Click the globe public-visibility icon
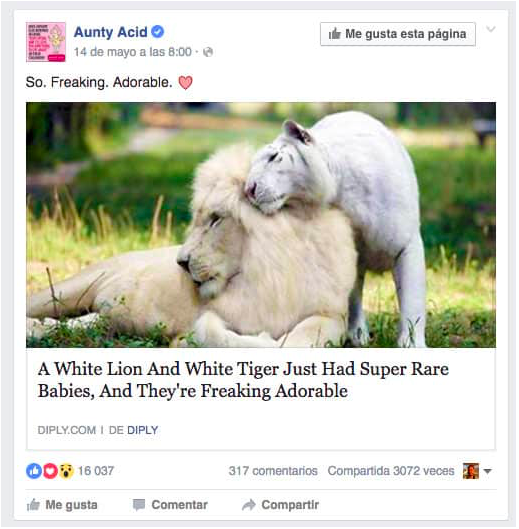 [x=208, y=52]
